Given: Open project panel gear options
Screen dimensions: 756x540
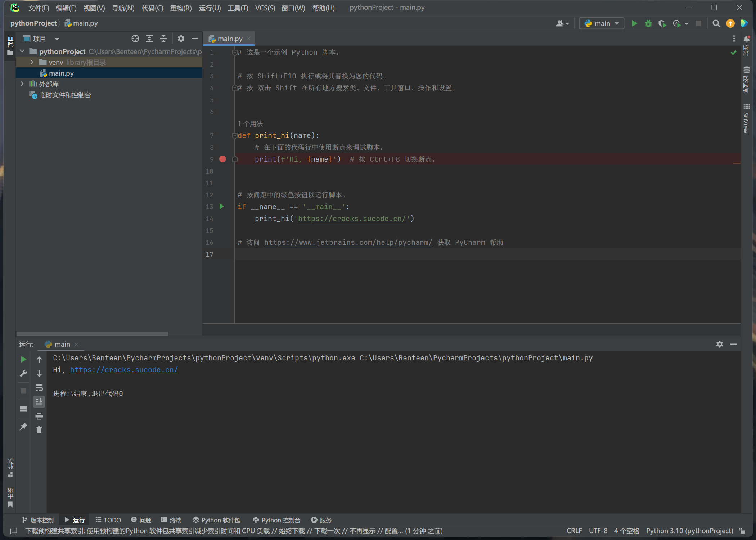Looking at the screenshot, I should point(181,39).
